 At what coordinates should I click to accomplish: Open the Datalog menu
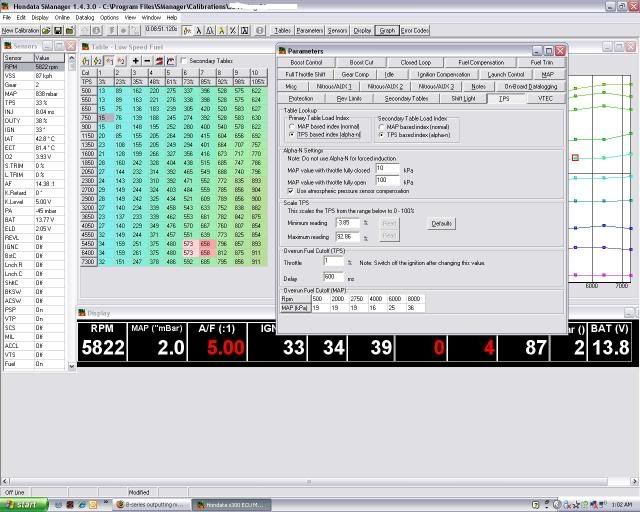point(85,17)
